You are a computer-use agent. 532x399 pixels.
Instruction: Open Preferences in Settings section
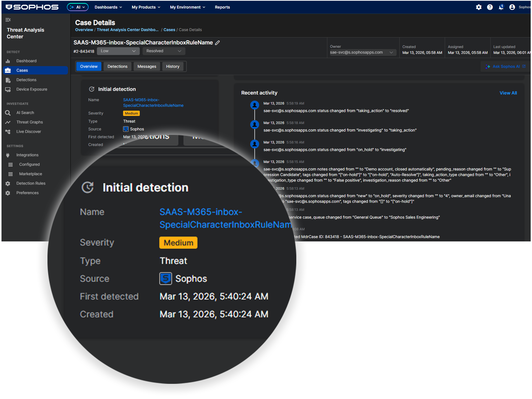tap(27, 192)
